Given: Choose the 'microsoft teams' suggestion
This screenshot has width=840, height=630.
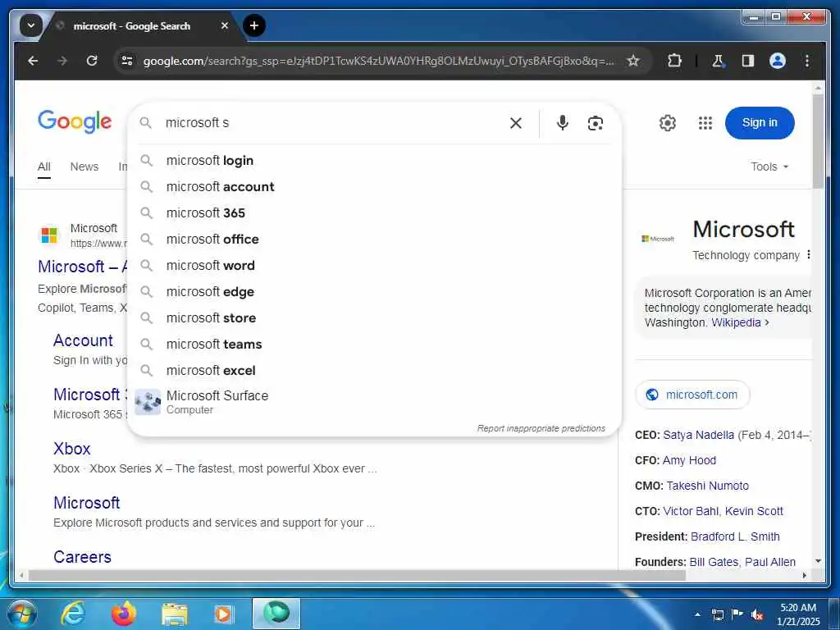Looking at the screenshot, I should click(374, 345).
